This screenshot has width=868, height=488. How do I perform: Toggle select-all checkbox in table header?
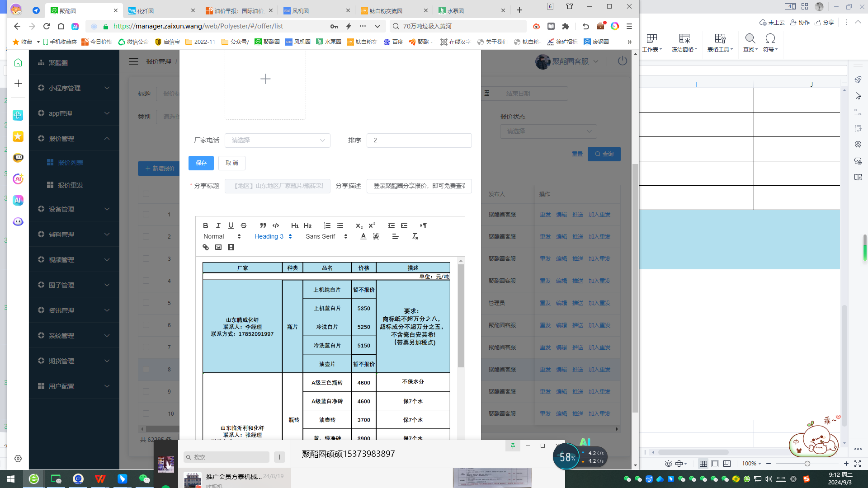click(146, 194)
